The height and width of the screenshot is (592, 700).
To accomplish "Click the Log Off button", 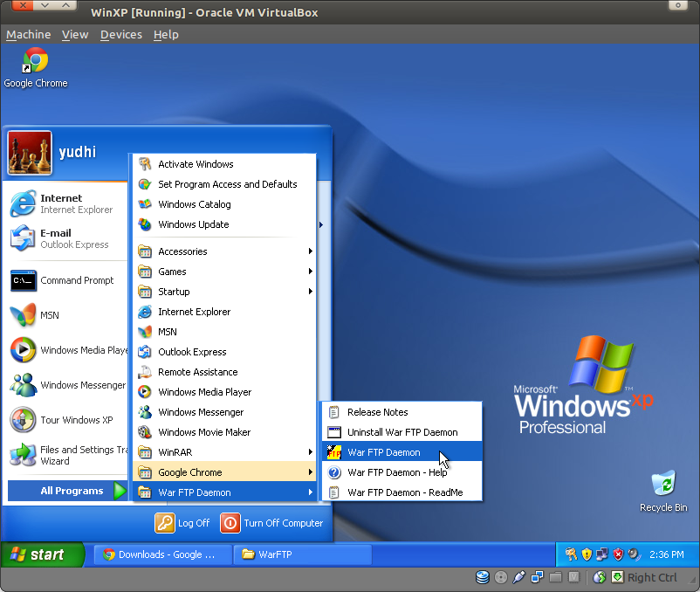I will [182, 523].
